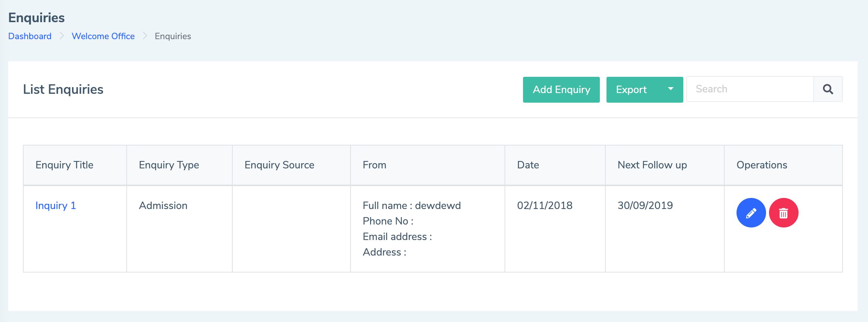Screen dimensions: 868x322
Task: Click the Full name : dewdewd text
Action: 411,205
